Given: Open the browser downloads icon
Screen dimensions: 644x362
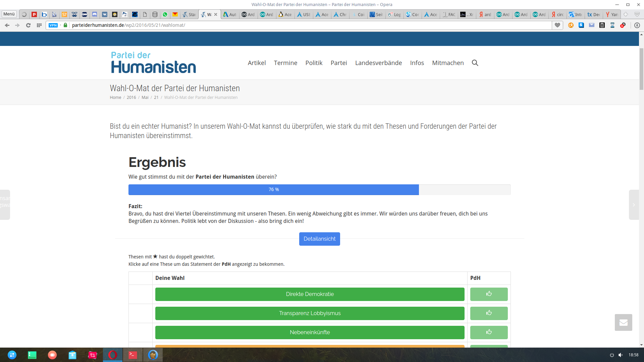Looking at the screenshot, I should coord(637,25).
